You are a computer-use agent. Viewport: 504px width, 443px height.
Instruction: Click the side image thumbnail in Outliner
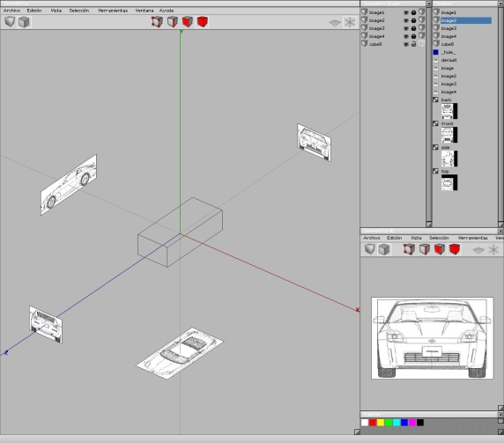coord(449,159)
